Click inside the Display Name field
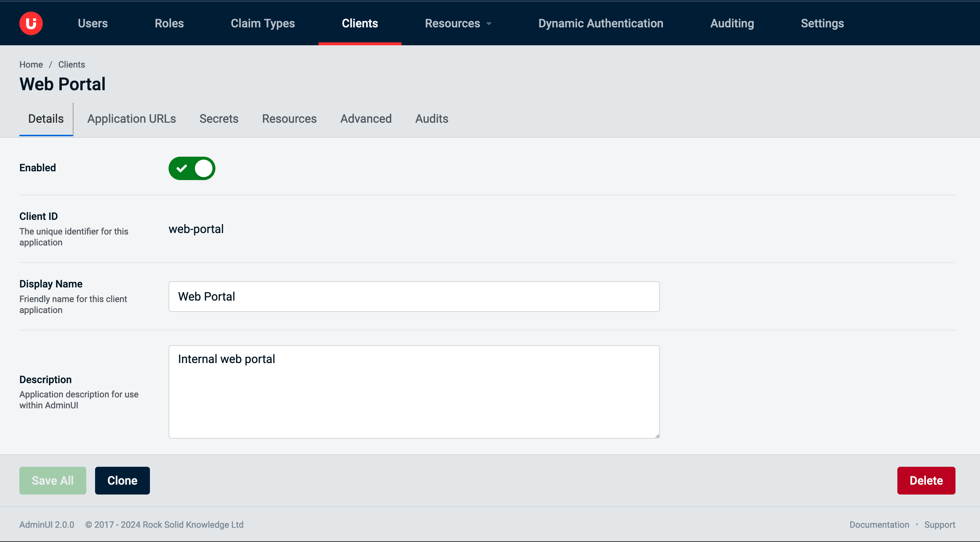Viewport: 980px width, 542px height. [414, 297]
